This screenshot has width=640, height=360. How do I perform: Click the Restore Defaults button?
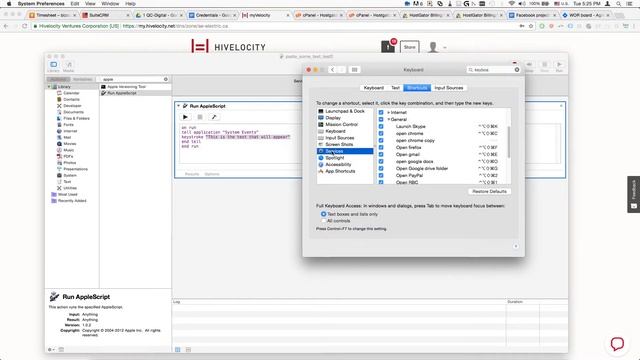tap(489, 191)
